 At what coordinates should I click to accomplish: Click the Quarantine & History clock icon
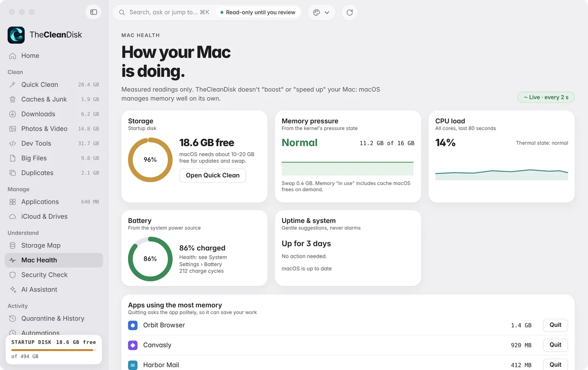[13, 319]
